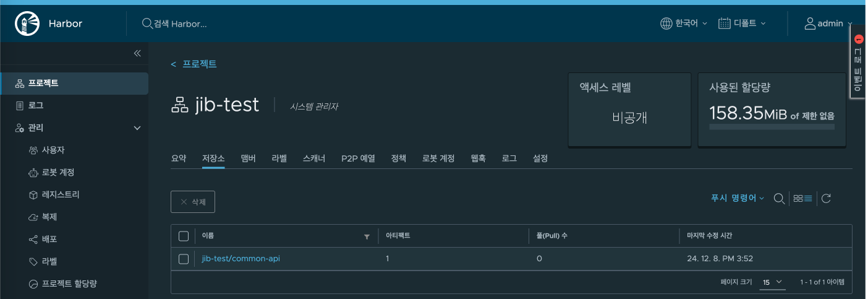Viewport: 868px width, 299px height.
Task: Change page size with the 15 dropdown
Action: [772, 282]
